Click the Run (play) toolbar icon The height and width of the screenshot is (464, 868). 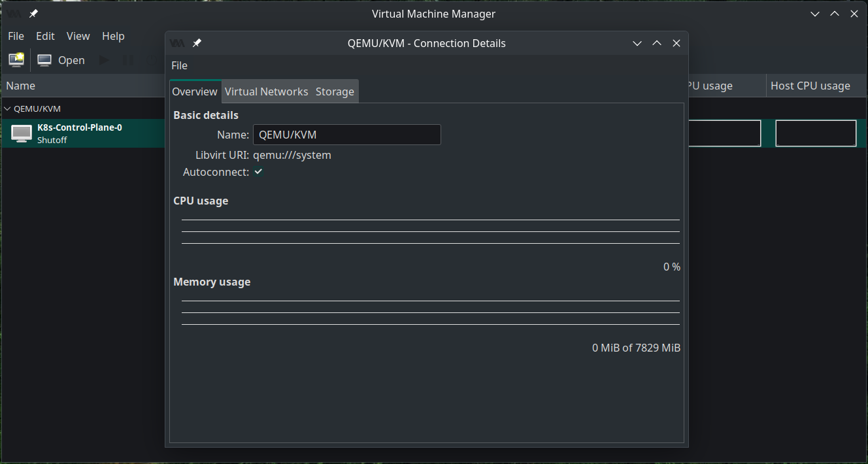point(104,60)
